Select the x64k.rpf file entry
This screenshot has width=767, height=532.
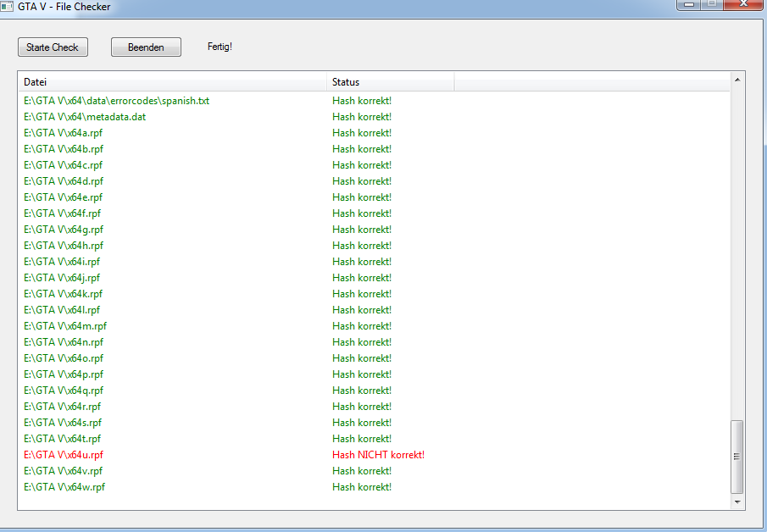63,294
